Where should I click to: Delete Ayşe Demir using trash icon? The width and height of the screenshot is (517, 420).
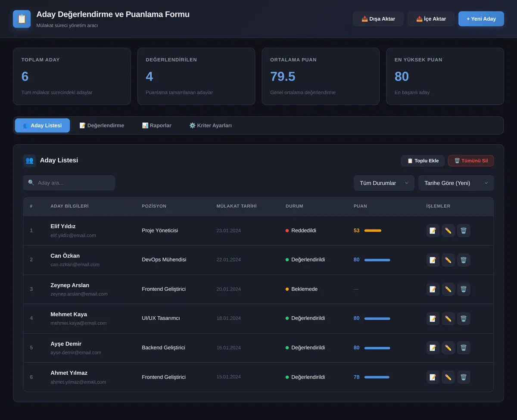pos(464,348)
